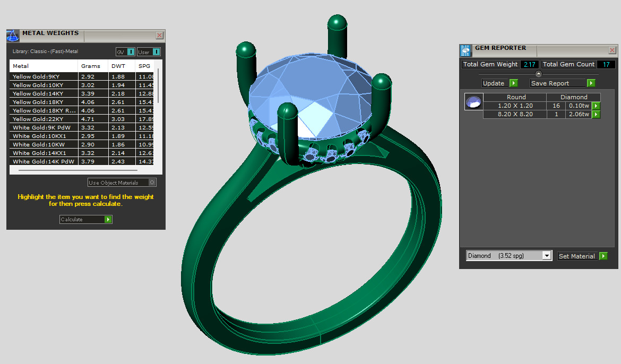This screenshot has width=621, height=364.
Task: Select the Yellow Gold:10KY row
Action: coord(81,85)
